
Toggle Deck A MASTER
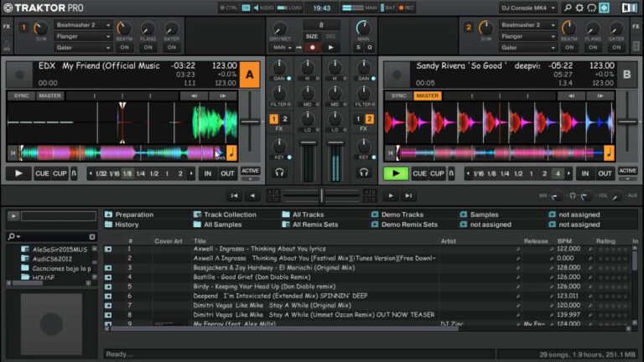(x=49, y=96)
